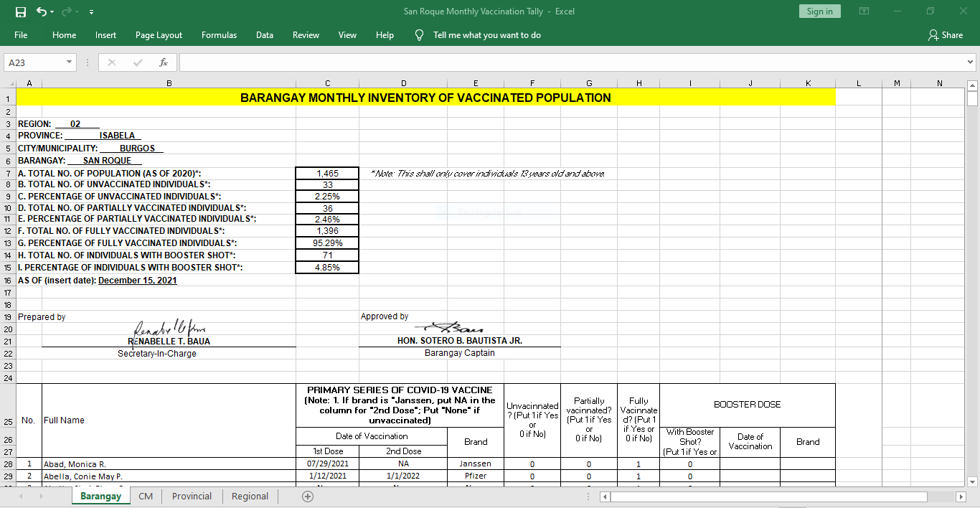Open the Formulas ribbon tab

pos(219,35)
